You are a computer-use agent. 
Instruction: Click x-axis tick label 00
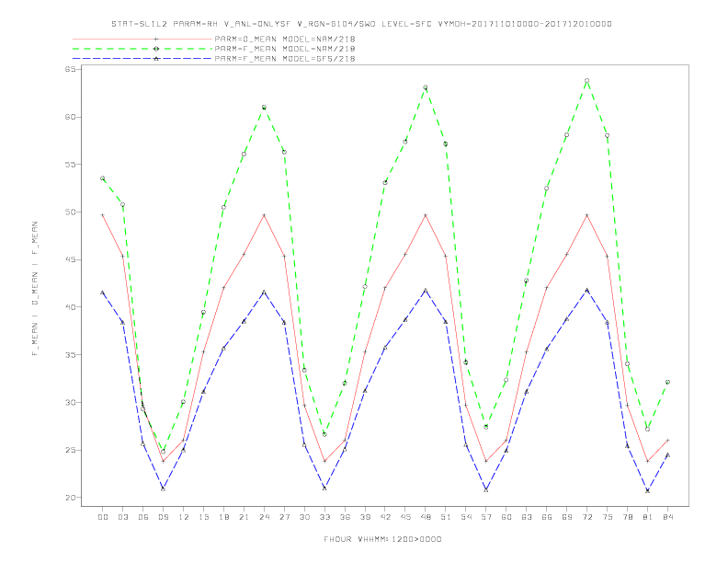103,517
